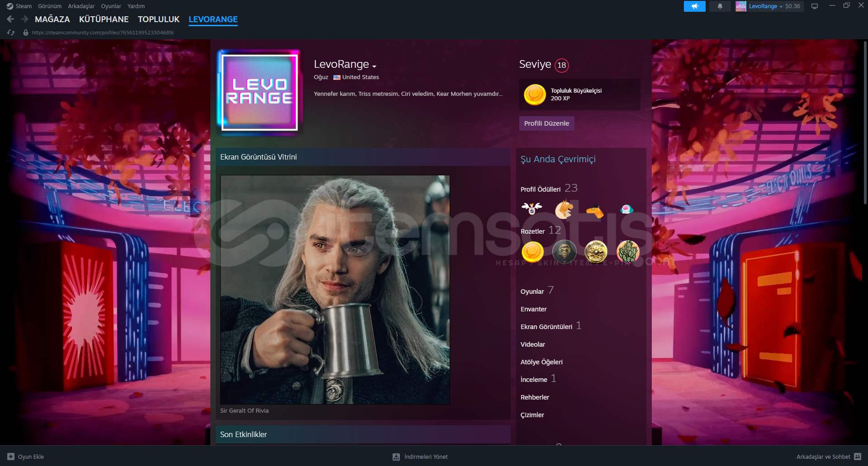This screenshot has height=466, width=868.
Task: Select the LEVORANGE tab
Action: coord(213,19)
